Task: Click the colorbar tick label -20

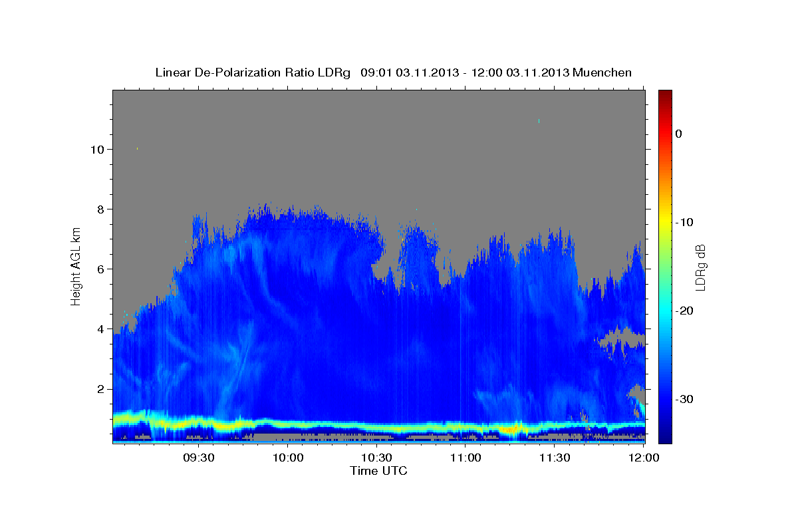Action: [x=684, y=311]
